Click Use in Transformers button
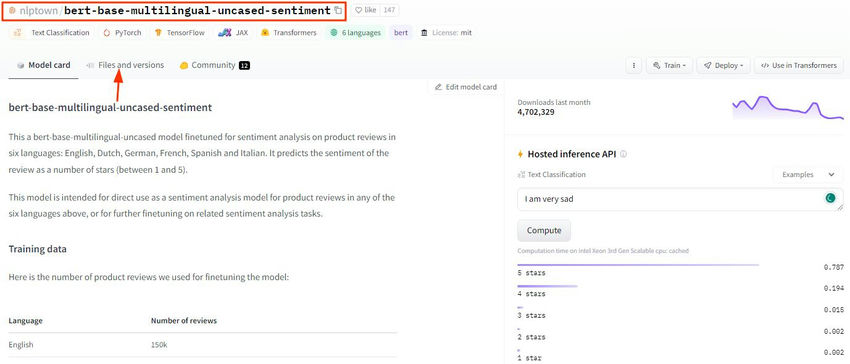Viewport: 850px width, 364px height. [x=799, y=66]
